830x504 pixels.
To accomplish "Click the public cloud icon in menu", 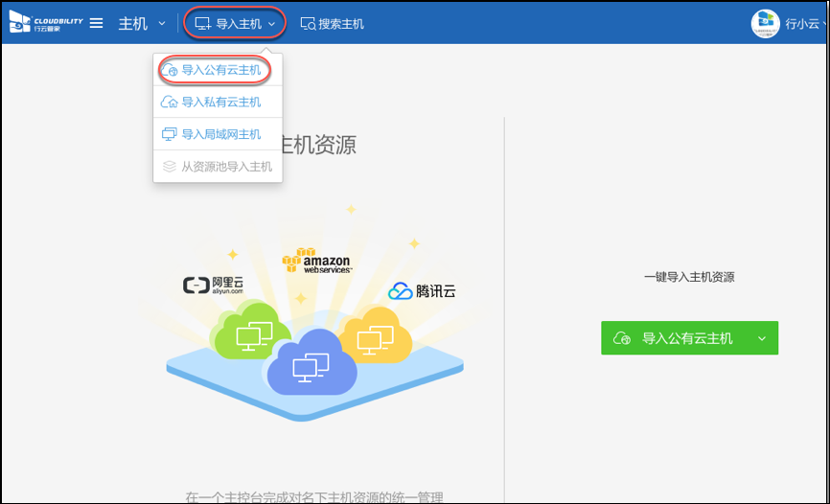I will coord(169,70).
